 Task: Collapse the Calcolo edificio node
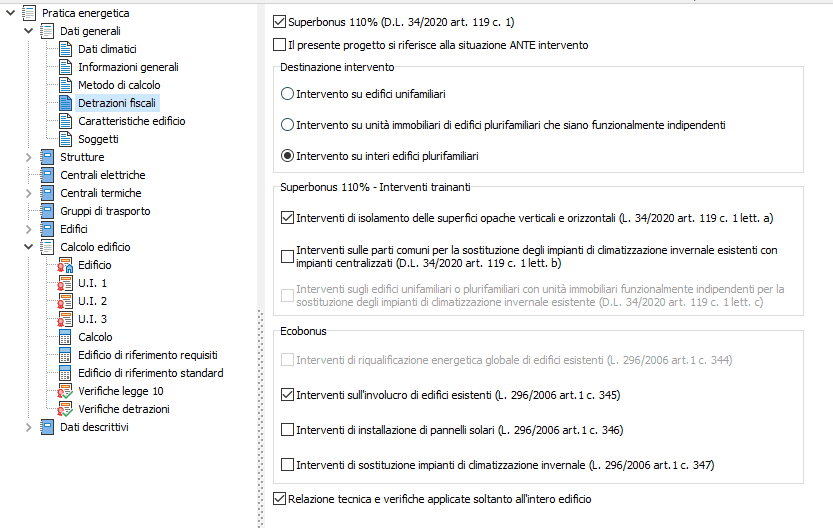[29, 247]
